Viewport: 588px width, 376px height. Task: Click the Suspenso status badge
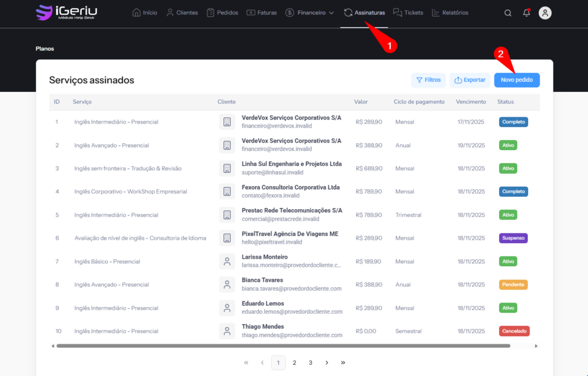point(513,238)
